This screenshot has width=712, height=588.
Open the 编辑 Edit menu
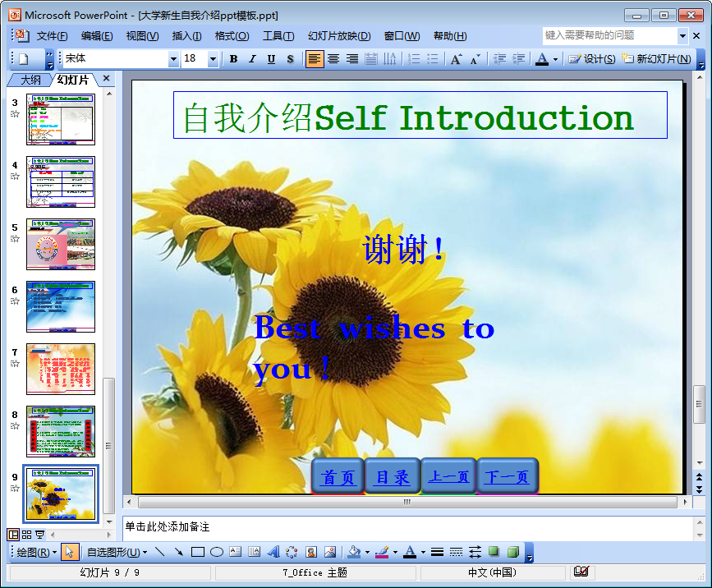tap(97, 36)
